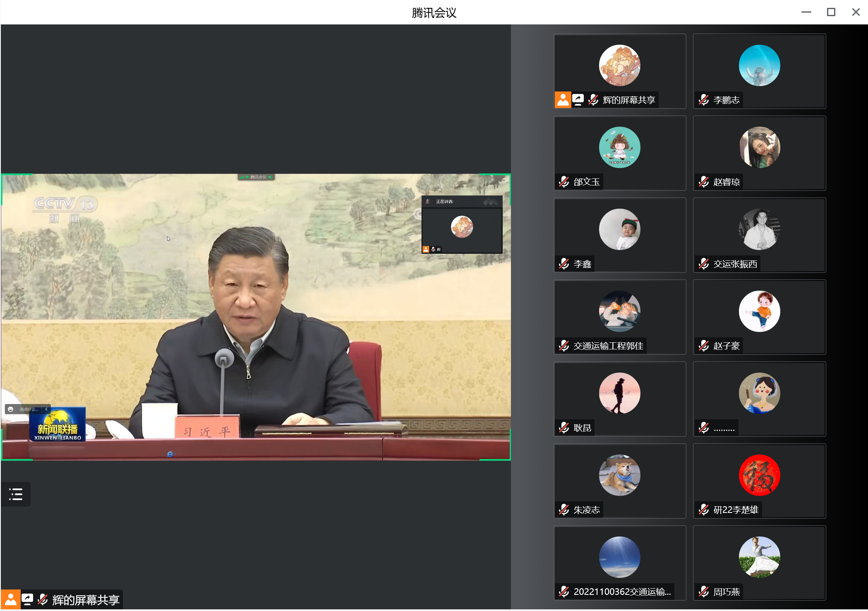Click 交通运输工程郭佳 name label
868x611 pixels.
coord(608,346)
